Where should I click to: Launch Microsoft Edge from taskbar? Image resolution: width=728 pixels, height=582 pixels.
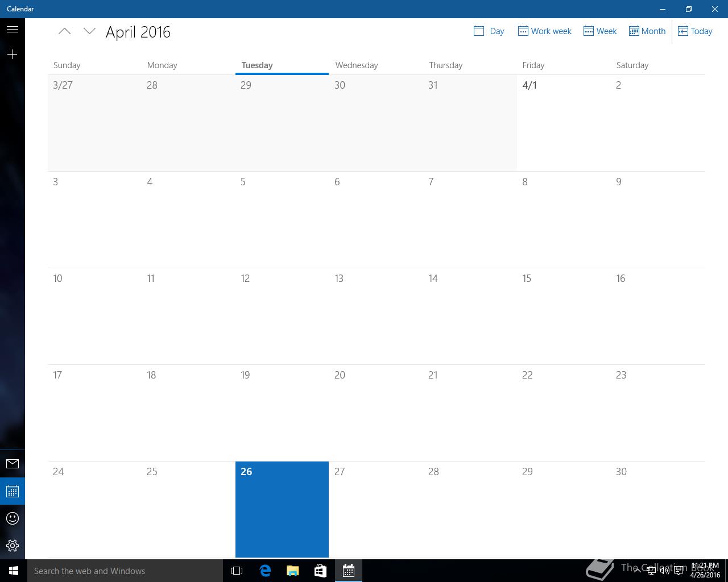pyautogui.click(x=264, y=571)
